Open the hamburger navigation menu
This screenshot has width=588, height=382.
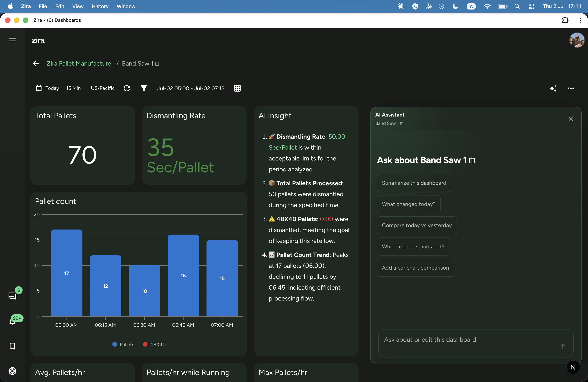12,40
